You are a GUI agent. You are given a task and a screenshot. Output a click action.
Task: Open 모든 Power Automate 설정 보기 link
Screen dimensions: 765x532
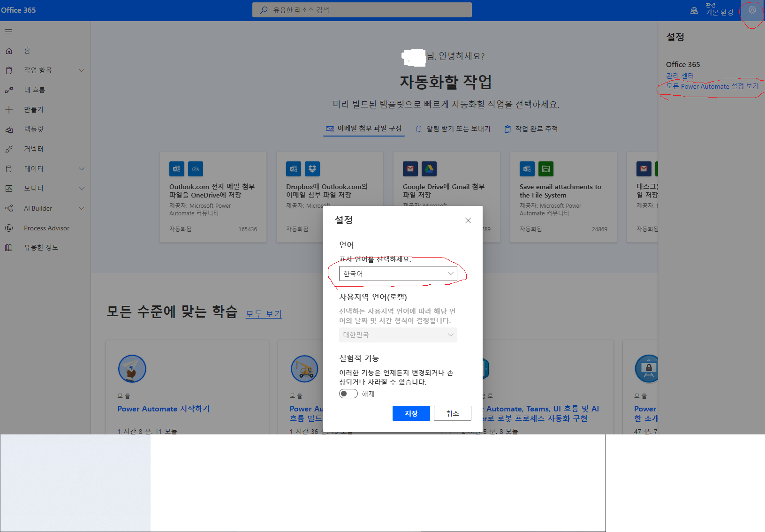click(712, 86)
